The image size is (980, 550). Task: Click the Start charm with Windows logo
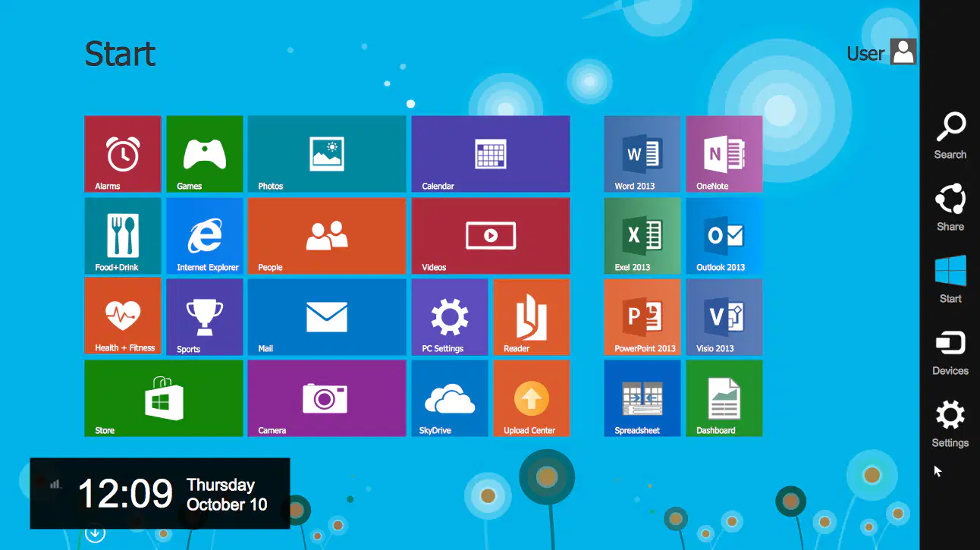point(950,279)
